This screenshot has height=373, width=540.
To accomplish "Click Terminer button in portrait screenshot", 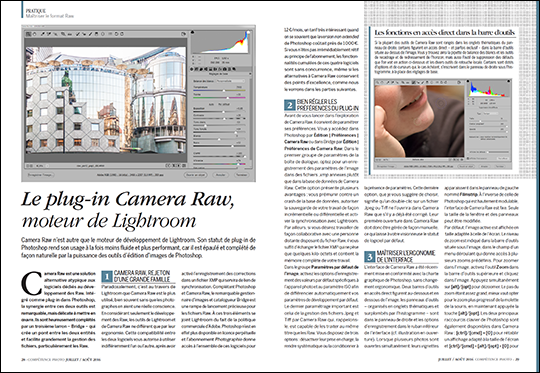I will [500, 166].
